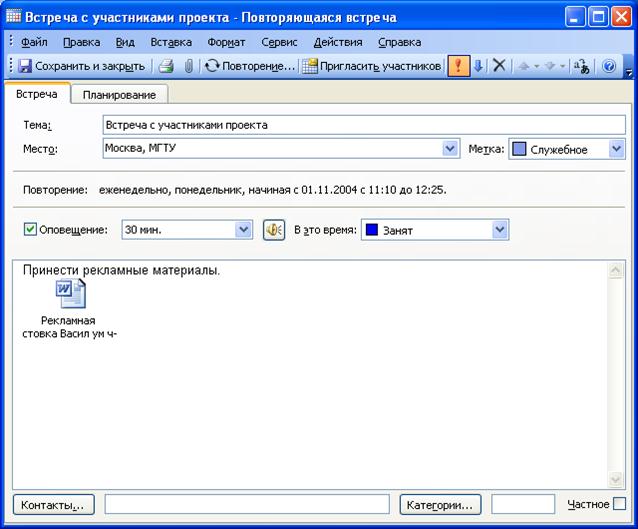Screen dimensions: 638x529
Task: Click the calendar icon in title bar
Action: pyautogui.click(x=13, y=17)
